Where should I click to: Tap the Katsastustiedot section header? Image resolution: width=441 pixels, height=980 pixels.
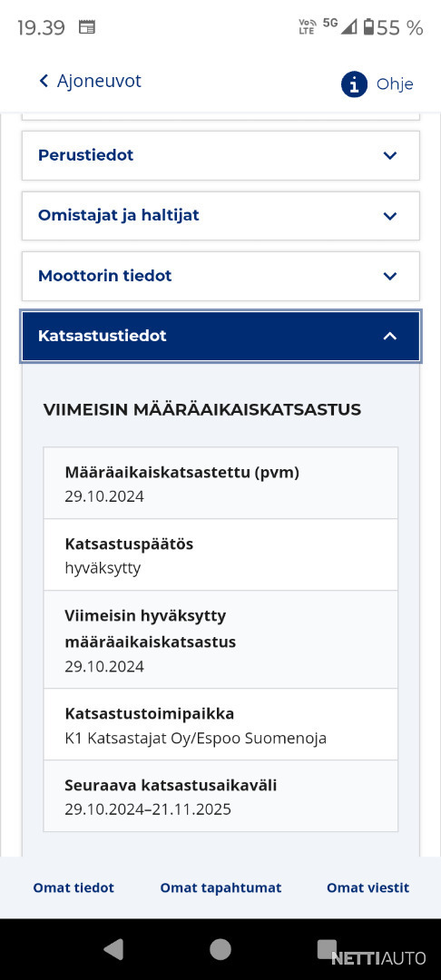pyautogui.click(x=220, y=337)
